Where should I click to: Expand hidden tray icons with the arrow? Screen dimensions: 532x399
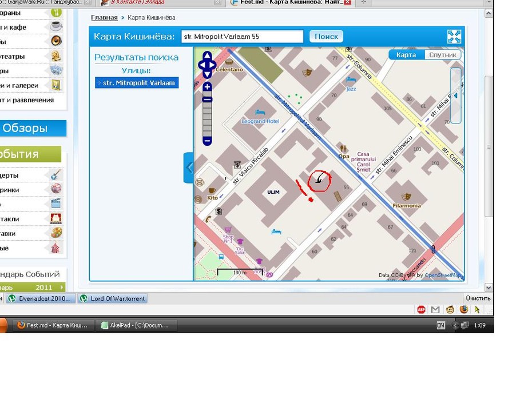[455, 325]
